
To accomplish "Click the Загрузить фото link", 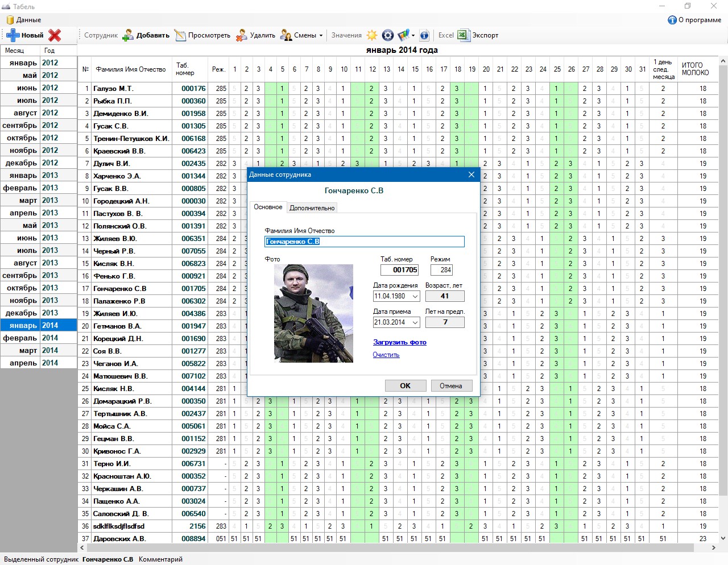I will [399, 342].
